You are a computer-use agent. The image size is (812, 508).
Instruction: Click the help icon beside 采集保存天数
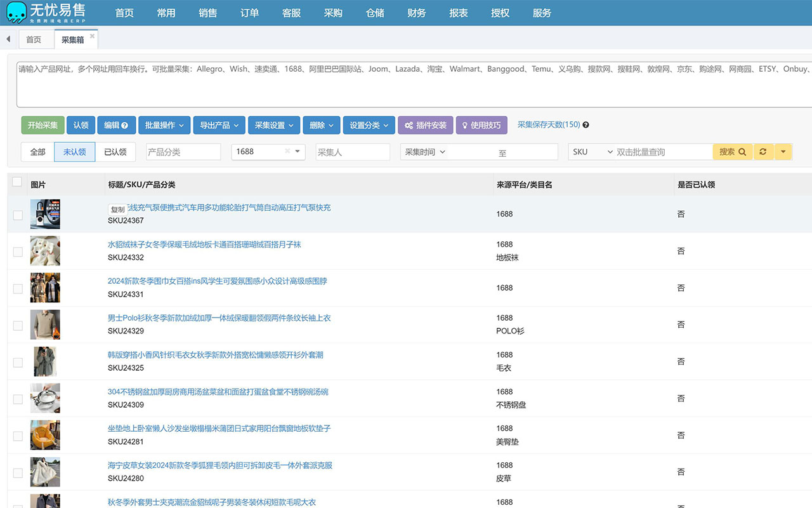coord(586,125)
